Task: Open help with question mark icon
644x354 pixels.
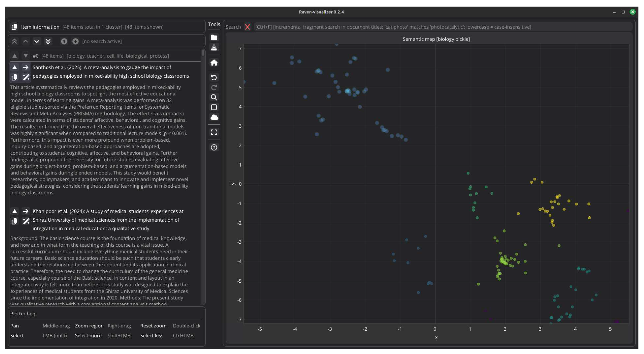Action: click(214, 147)
